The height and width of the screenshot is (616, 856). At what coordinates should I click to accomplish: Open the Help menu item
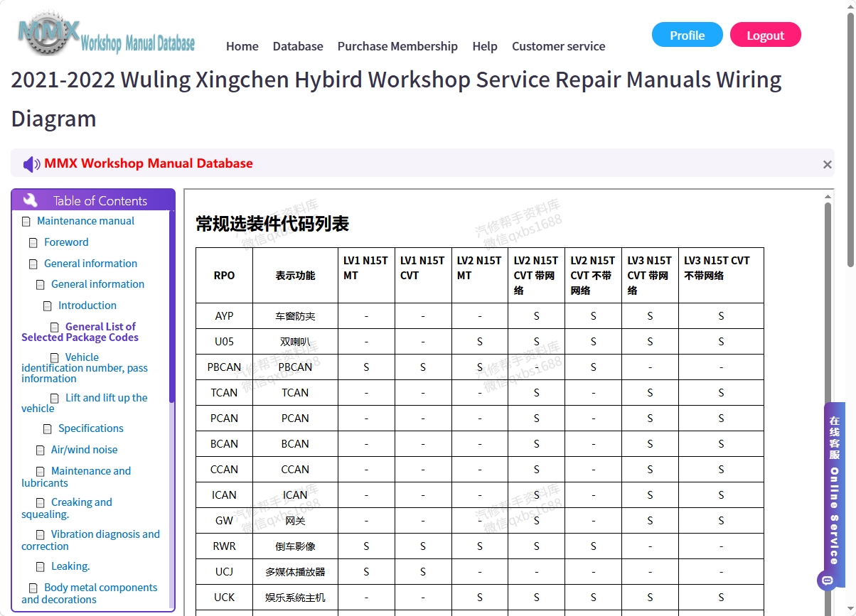(x=485, y=46)
